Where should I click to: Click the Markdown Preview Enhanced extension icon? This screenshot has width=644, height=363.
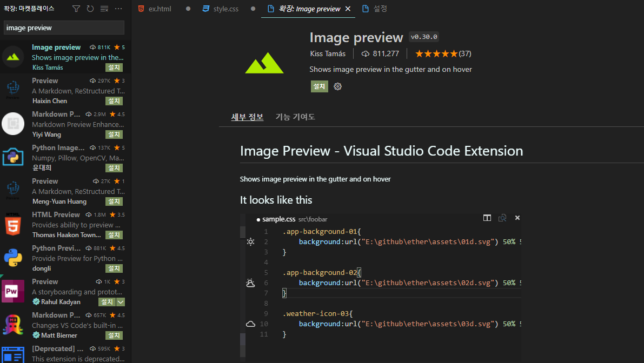[13, 124]
